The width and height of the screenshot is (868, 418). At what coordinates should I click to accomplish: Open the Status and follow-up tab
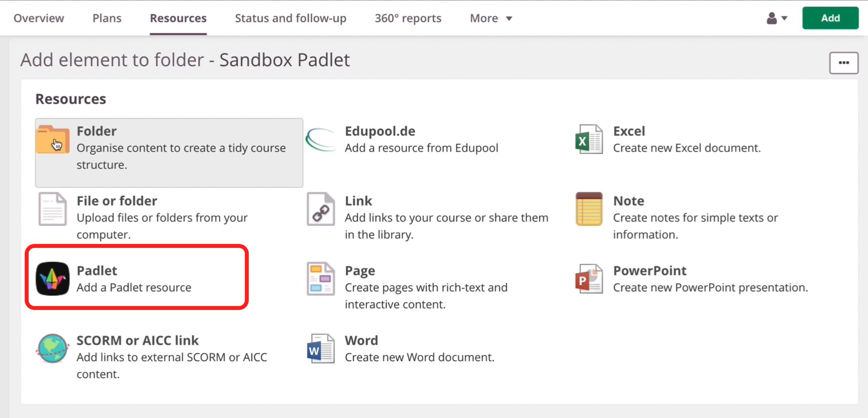(x=290, y=18)
